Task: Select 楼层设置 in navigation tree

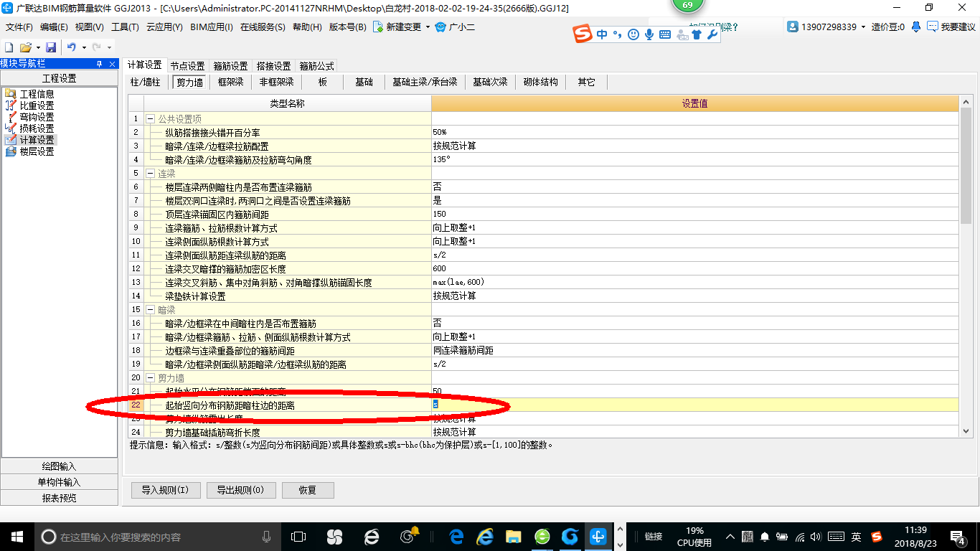Action: (x=37, y=151)
